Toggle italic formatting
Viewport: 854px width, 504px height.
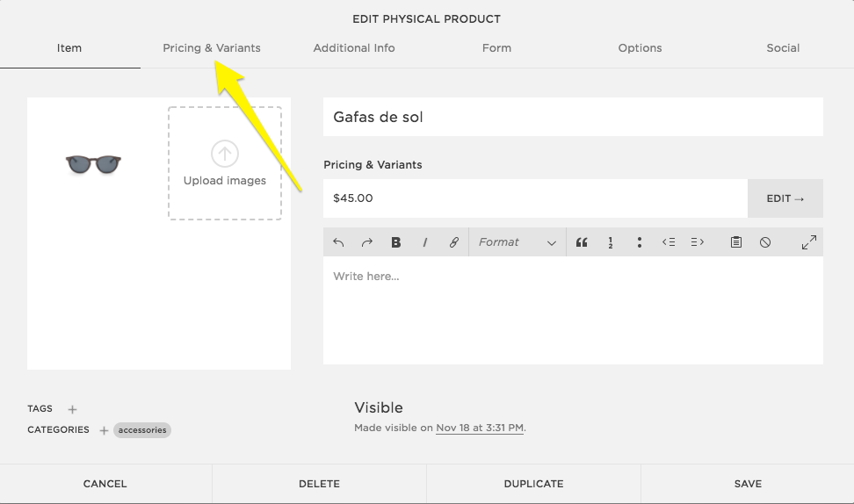pyautogui.click(x=425, y=242)
